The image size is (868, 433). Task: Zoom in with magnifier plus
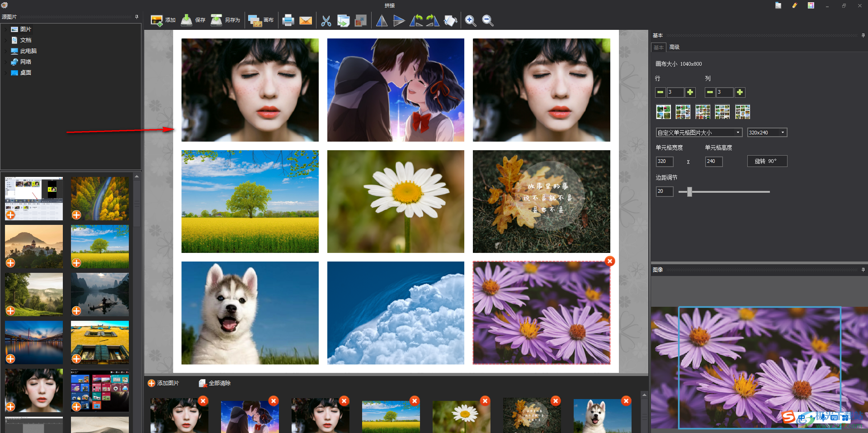click(470, 20)
